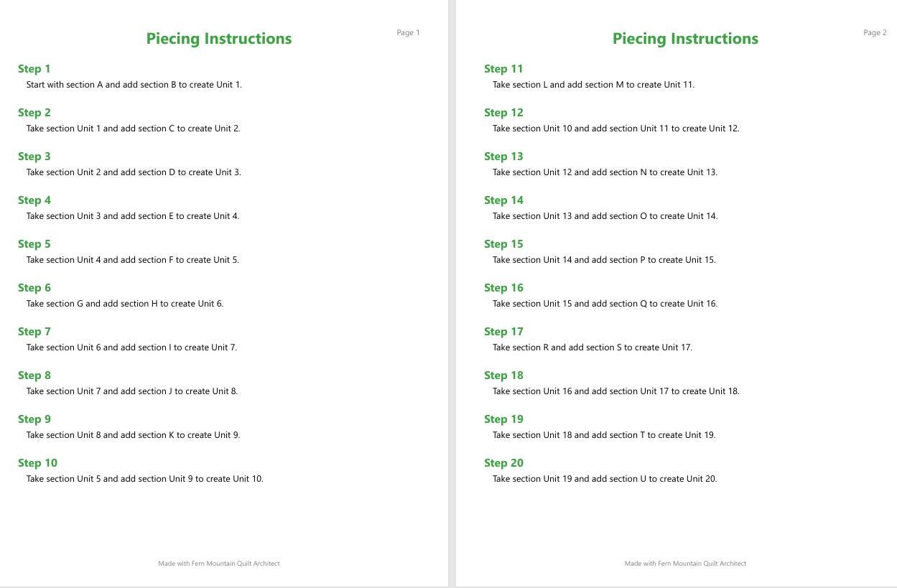Click the instruction adding section S to R
This screenshot has height=588, width=897.
(592, 347)
